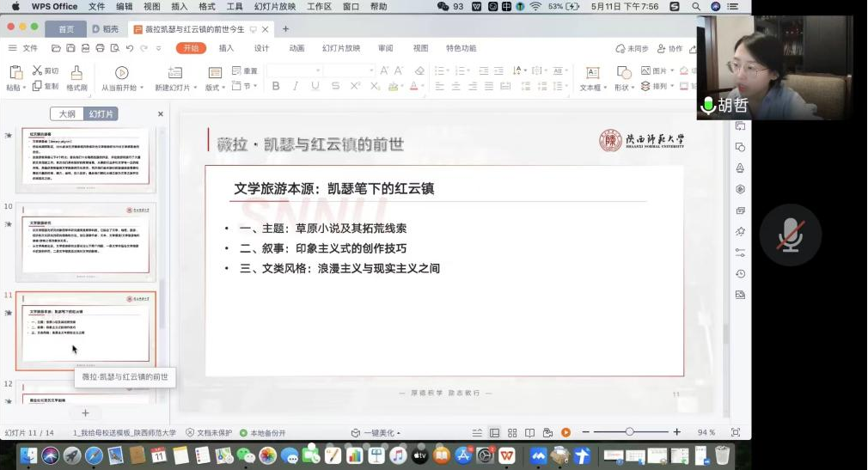This screenshot has width=868, height=470.
Task: Expand the Layout (版式) dropdown
Action: [214, 88]
